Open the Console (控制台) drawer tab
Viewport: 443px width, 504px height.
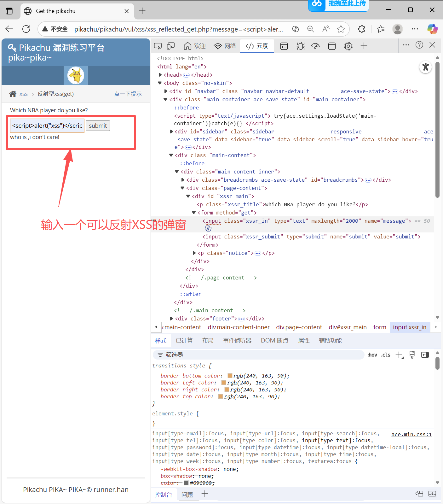[x=164, y=495]
